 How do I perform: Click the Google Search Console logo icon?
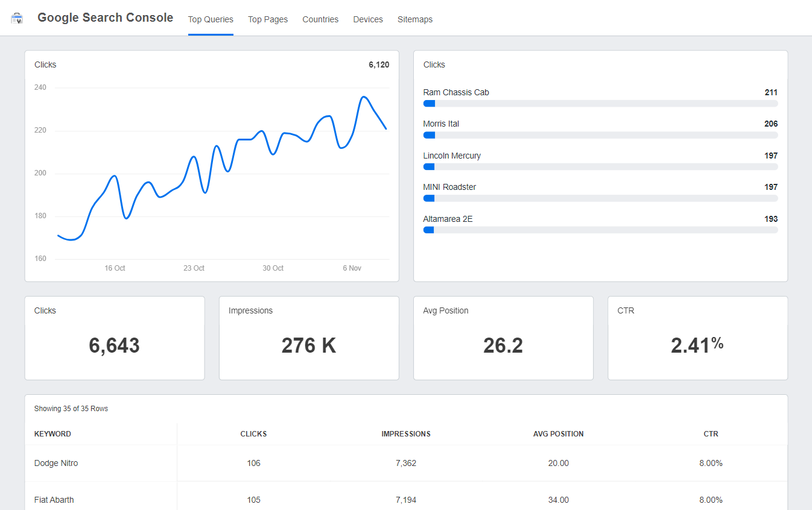(x=17, y=19)
